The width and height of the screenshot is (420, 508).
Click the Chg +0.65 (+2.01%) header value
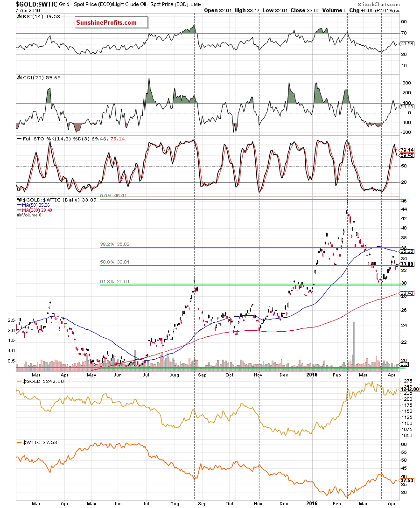click(372, 10)
